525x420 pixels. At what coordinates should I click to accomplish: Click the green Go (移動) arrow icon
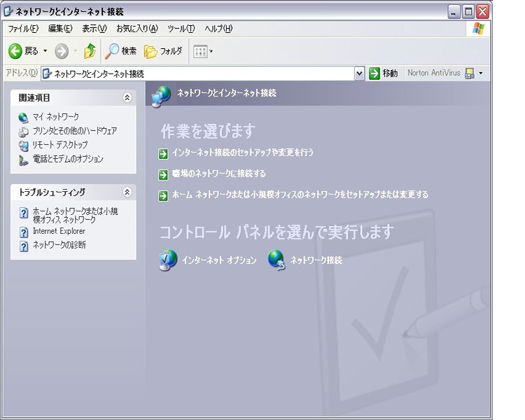coord(374,73)
